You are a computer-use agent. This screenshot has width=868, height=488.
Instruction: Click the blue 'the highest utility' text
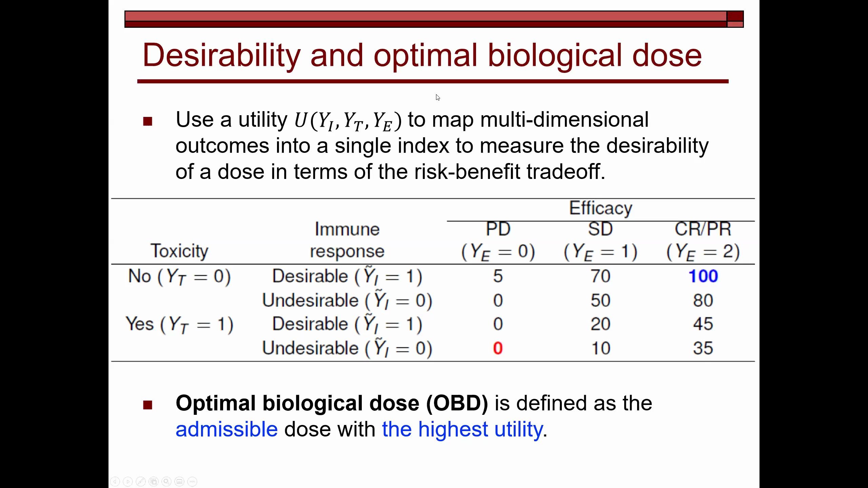462,429
